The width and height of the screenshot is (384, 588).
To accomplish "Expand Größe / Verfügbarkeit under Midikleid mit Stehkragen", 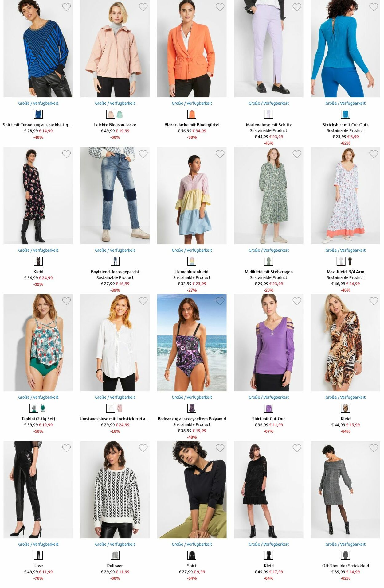I will (268, 250).
